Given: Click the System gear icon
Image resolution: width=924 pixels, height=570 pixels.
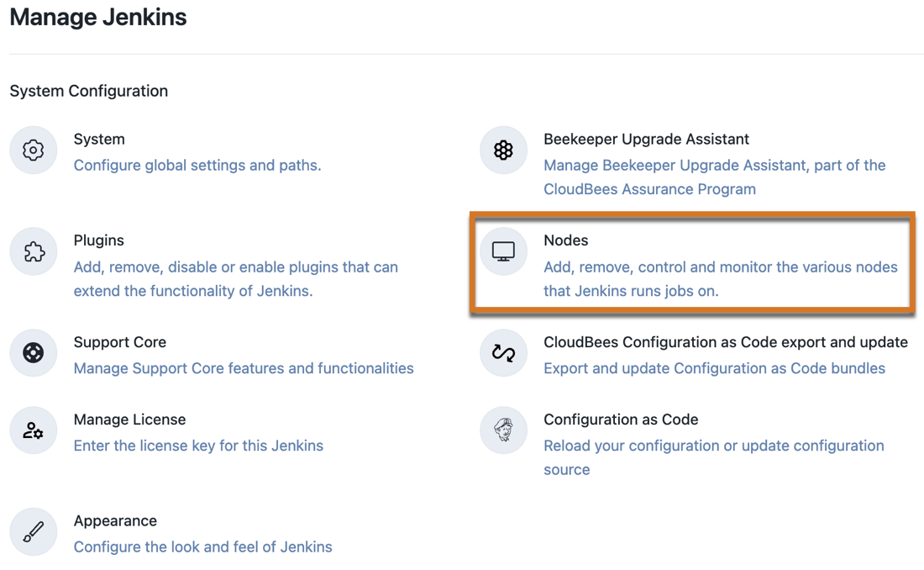Looking at the screenshot, I should [33, 150].
